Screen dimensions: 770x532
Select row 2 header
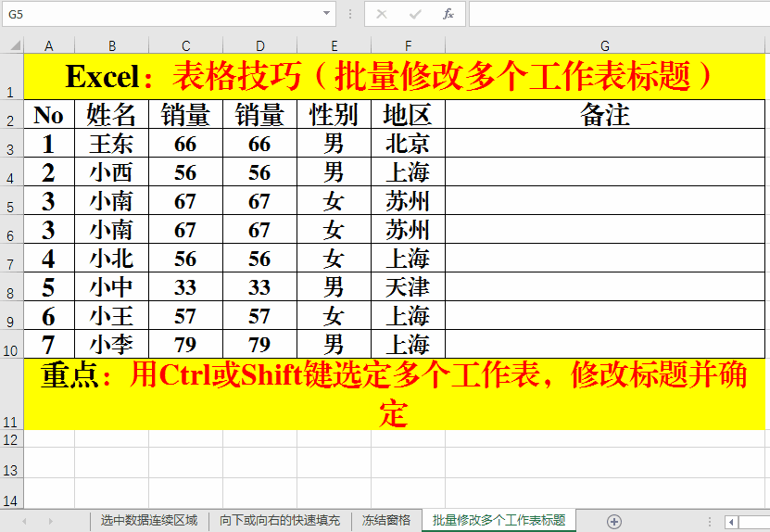[11, 114]
